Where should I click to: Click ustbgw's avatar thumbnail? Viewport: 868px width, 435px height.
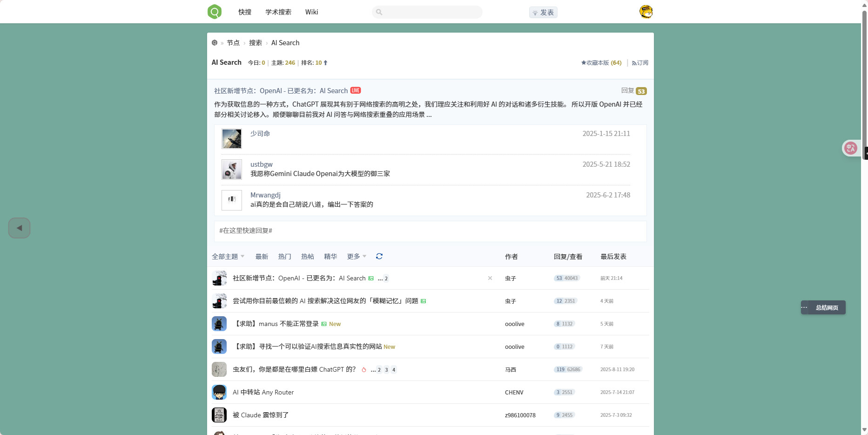click(x=232, y=170)
